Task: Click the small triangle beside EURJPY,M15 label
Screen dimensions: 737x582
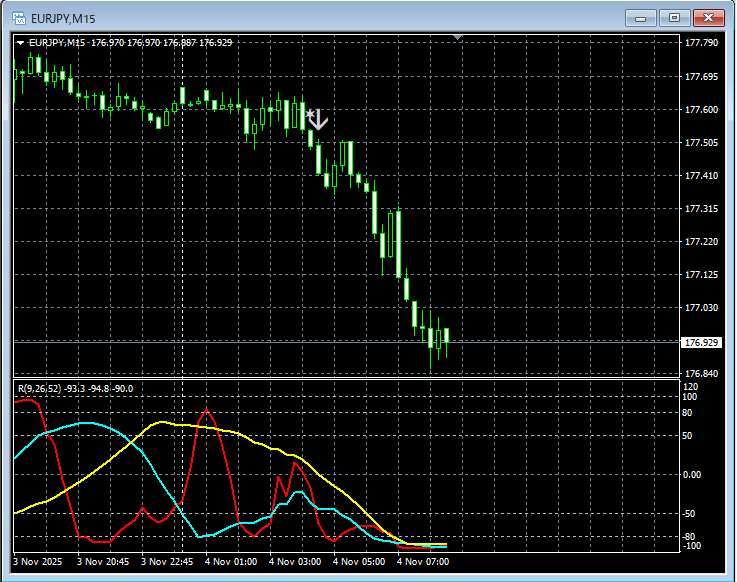Action: pos(20,43)
